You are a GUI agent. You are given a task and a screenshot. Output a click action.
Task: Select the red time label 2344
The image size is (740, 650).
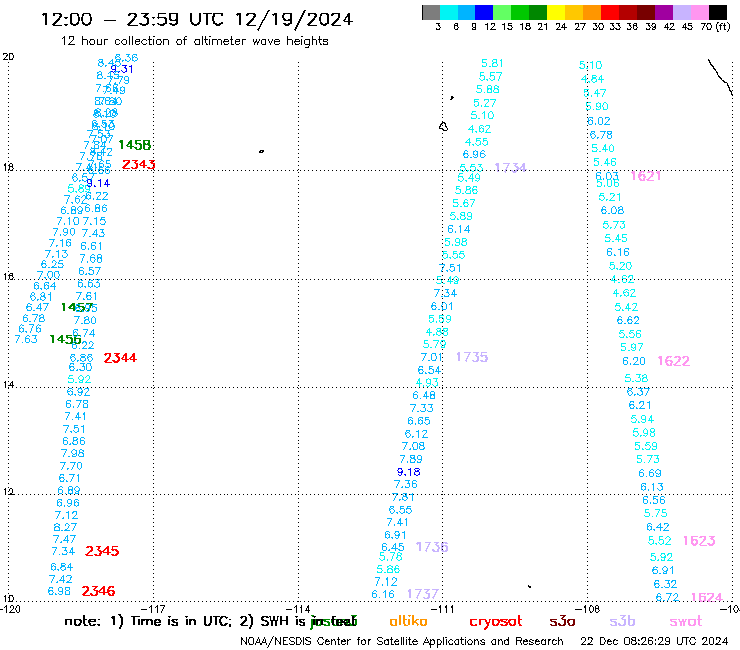(x=120, y=358)
